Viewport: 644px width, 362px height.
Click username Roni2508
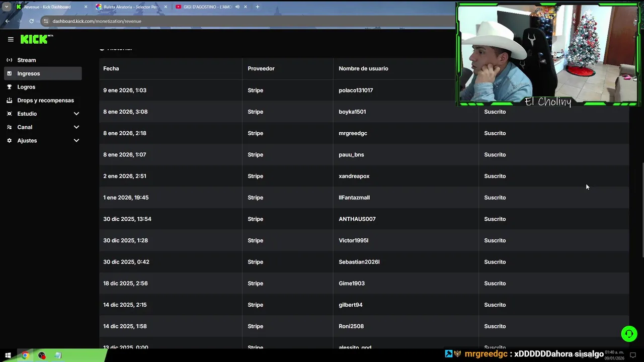(351, 326)
